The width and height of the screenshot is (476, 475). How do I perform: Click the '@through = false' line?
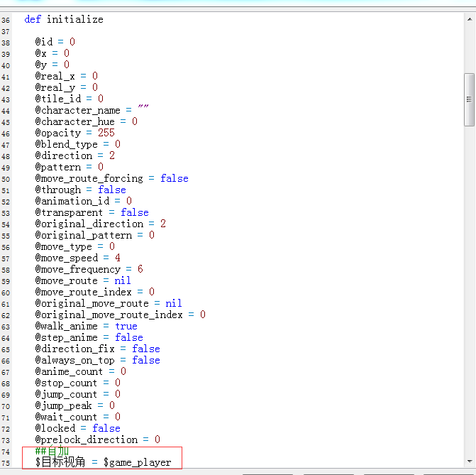[x=80, y=190]
